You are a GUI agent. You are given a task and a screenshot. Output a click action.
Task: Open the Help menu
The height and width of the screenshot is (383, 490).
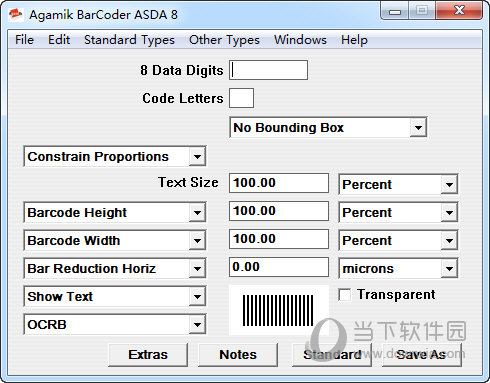tap(354, 40)
